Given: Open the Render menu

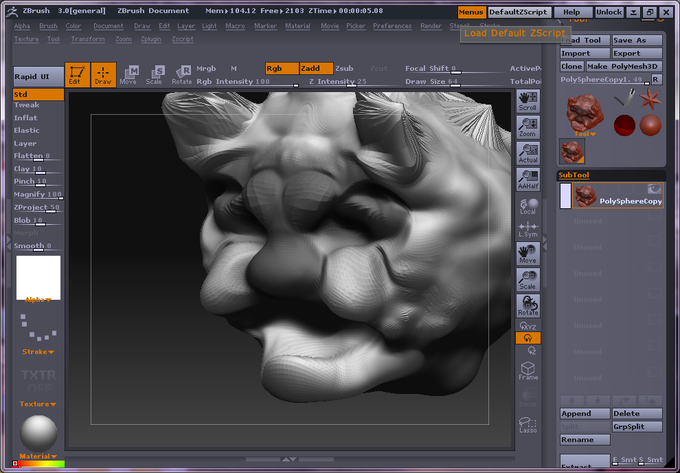Looking at the screenshot, I should (x=431, y=26).
